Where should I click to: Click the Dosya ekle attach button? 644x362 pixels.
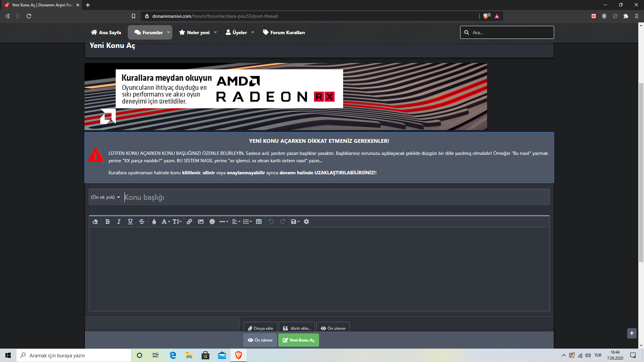(x=260, y=328)
